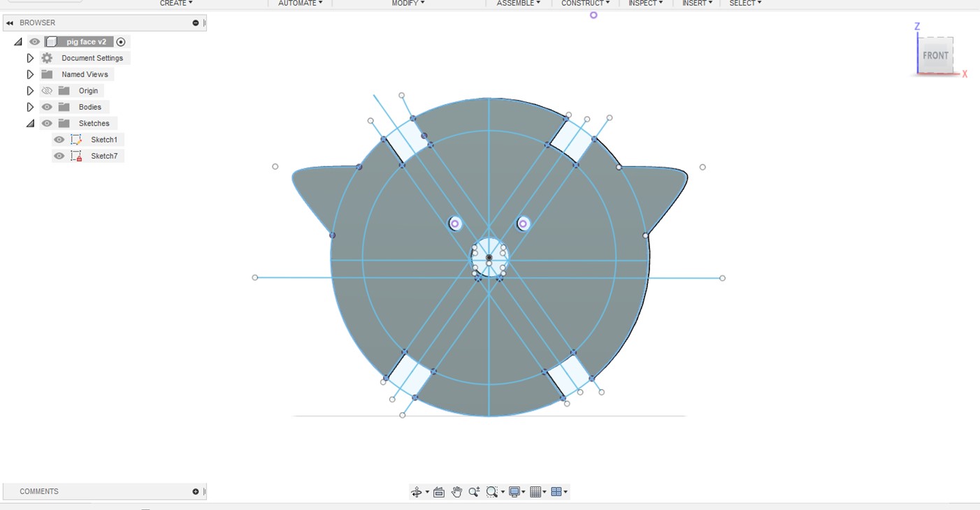Click the Viewports layout icon
This screenshot has width=980, height=510.
[557, 492]
